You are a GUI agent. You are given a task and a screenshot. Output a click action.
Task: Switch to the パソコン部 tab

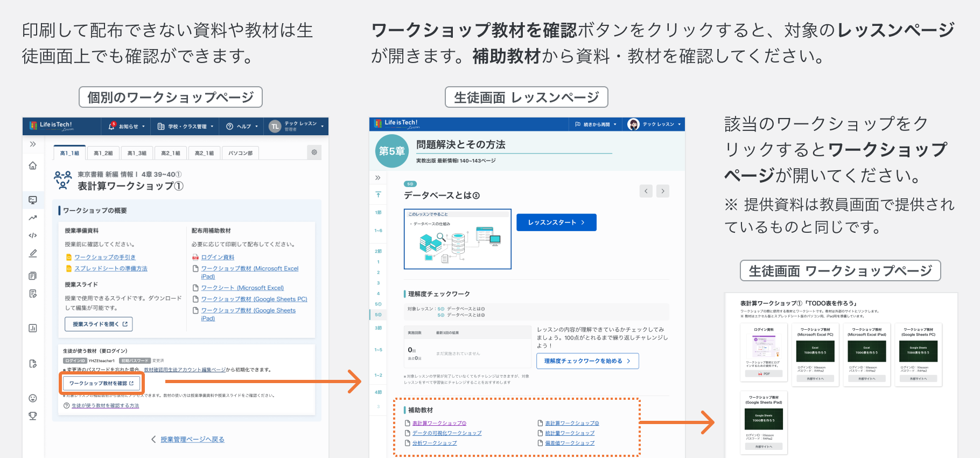click(x=241, y=153)
